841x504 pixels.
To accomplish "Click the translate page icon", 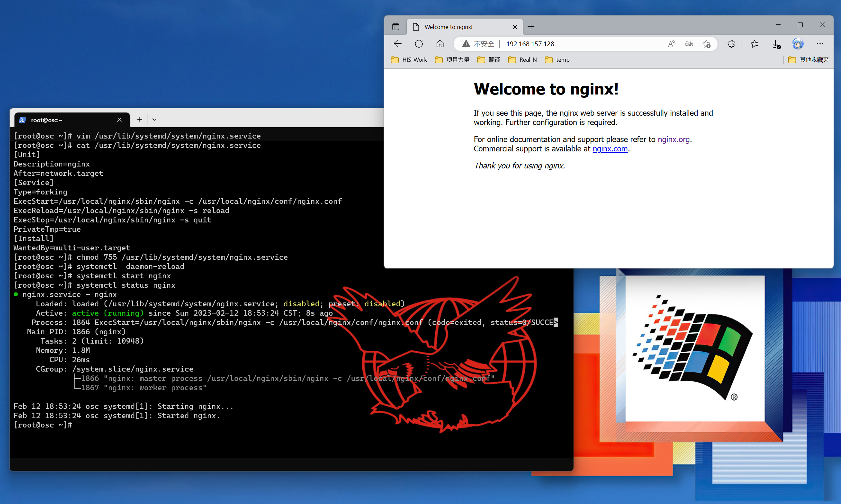I will pyautogui.click(x=689, y=44).
